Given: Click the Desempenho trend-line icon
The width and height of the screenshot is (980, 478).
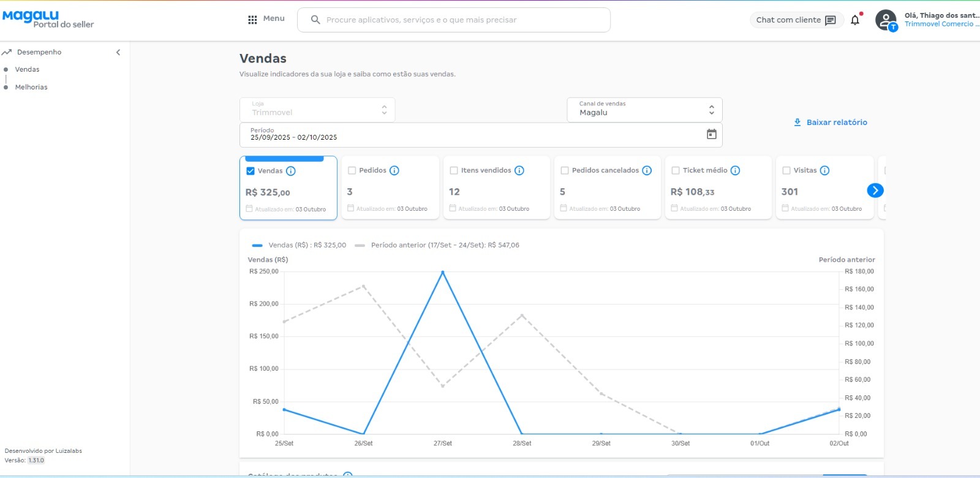Looking at the screenshot, I should (7, 52).
